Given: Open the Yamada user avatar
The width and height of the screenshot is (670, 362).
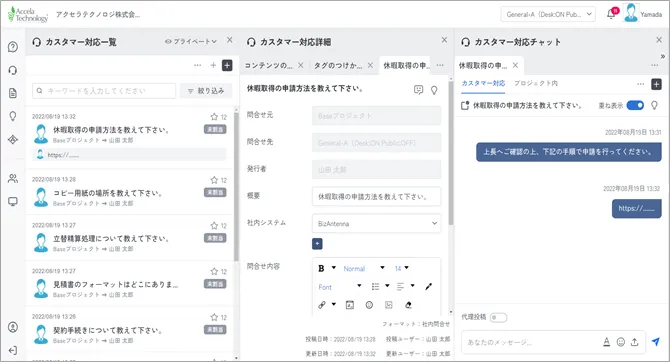Looking at the screenshot, I should coord(631,13).
